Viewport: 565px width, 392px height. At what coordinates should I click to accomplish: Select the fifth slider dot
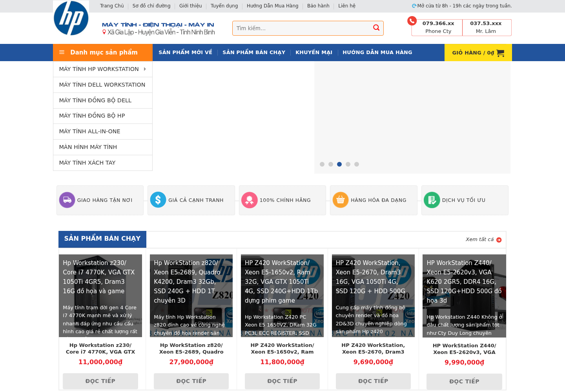point(357,164)
